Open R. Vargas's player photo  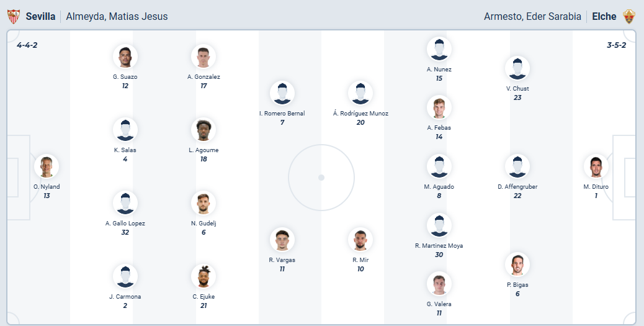pyautogui.click(x=282, y=240)
